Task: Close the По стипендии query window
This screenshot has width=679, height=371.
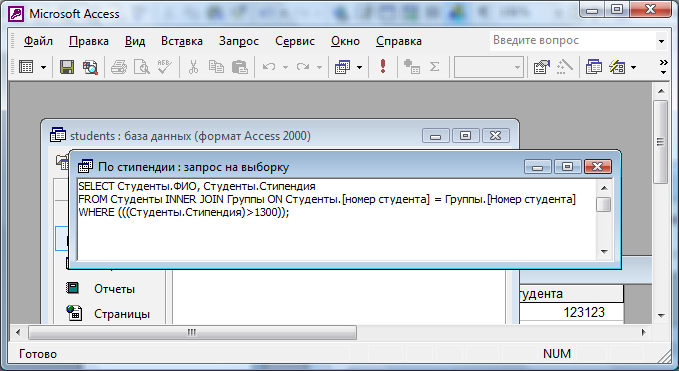Action: click(598, 167)
